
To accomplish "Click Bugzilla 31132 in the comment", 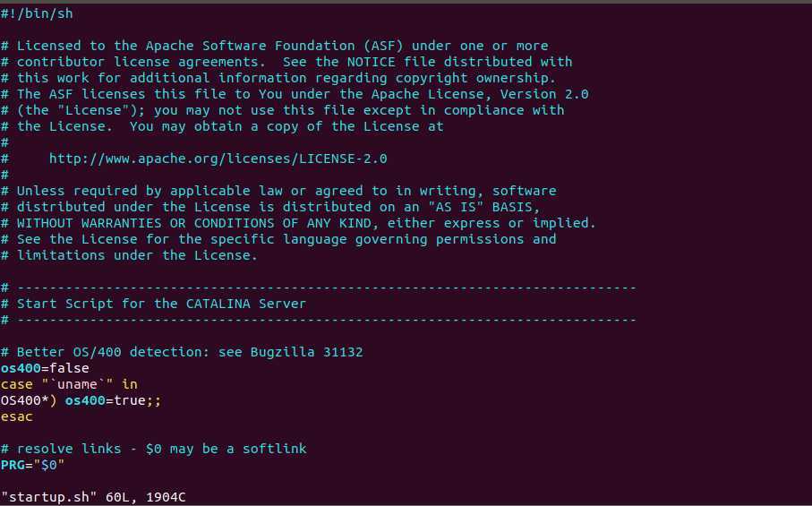I will coord(306,352).
